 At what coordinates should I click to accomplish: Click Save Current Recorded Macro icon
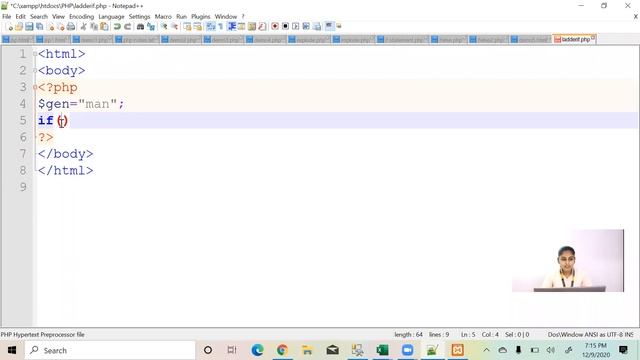[317, 27]
